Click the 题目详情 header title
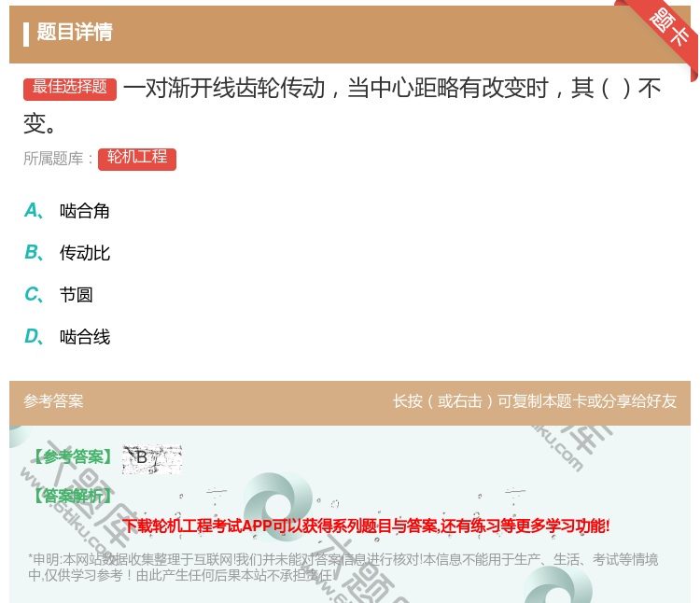The image size is (700, 603). click(x=75, y=32)
